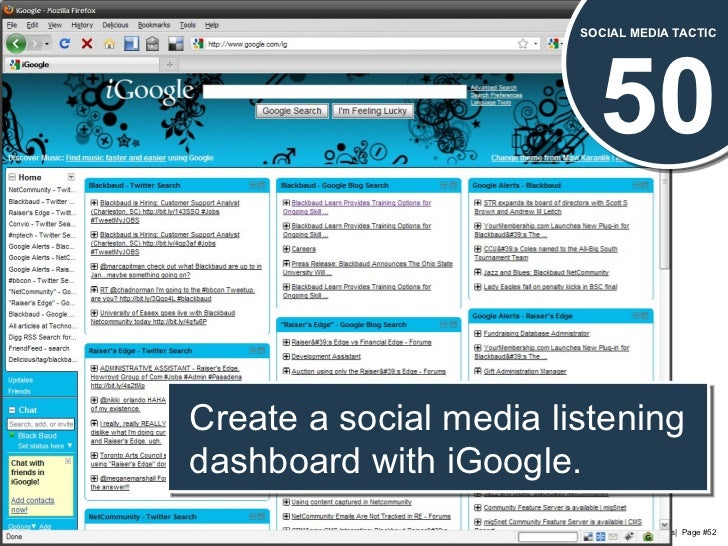The image size is (728, 546).
Task: Open the Edit menu
Action: (x=32, y=25)
